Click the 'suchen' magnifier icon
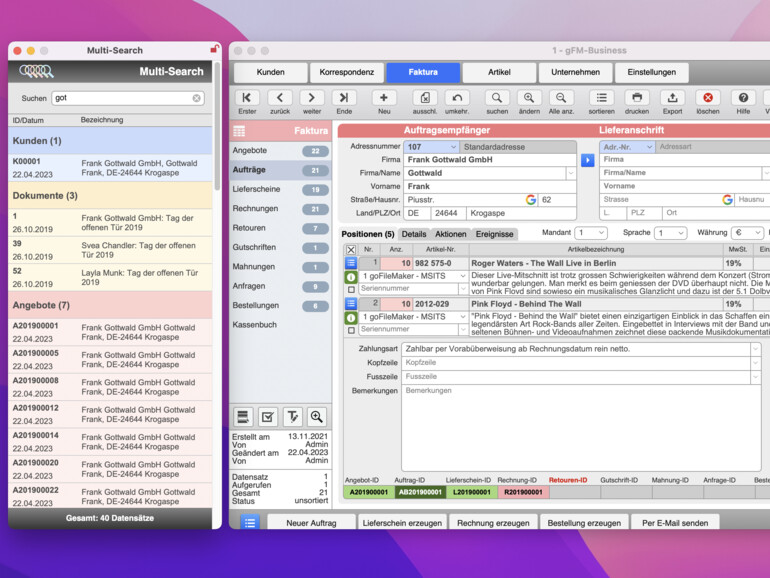770x578 pixels. (x=497, y=98)
